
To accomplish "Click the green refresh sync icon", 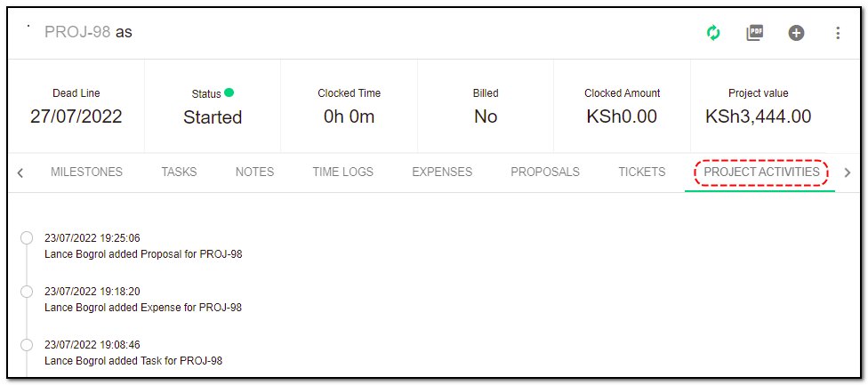I will click(x=713, y=33).
